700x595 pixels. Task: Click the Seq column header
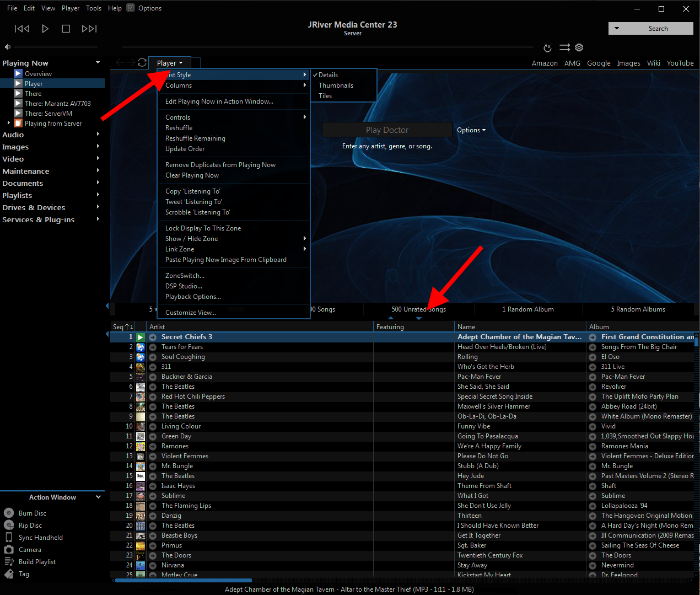point(122,327)
